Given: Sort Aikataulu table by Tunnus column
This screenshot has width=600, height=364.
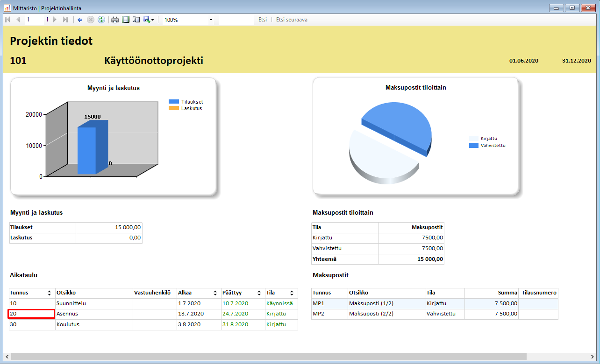Looking at the screenshot, I should click(50, 293).
